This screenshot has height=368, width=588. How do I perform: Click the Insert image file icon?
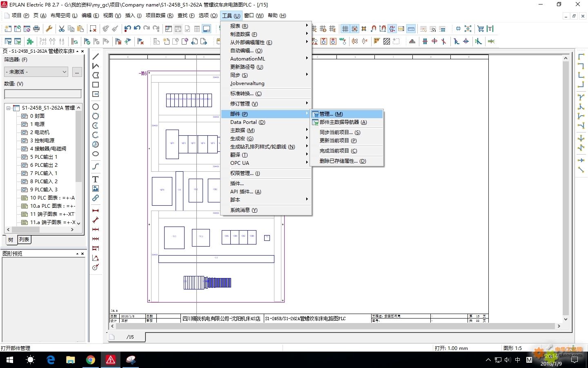click(x=96, y=188)
